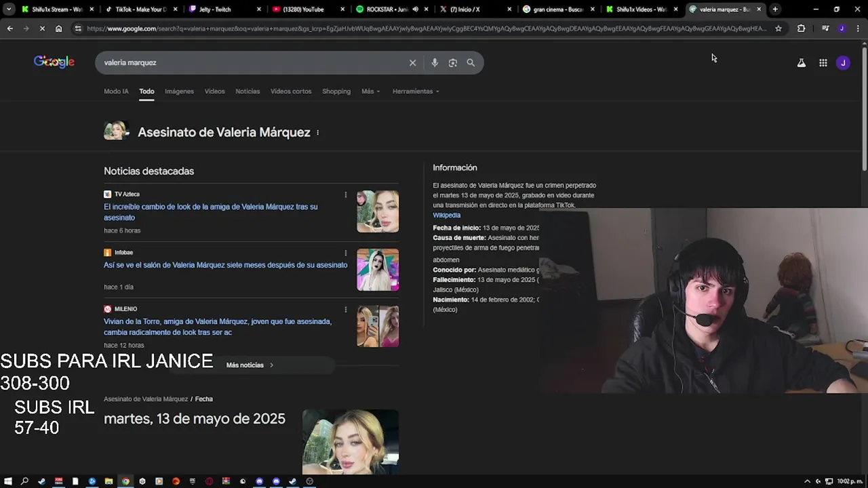Switch to Imágenes results tab

coord(179,91)
